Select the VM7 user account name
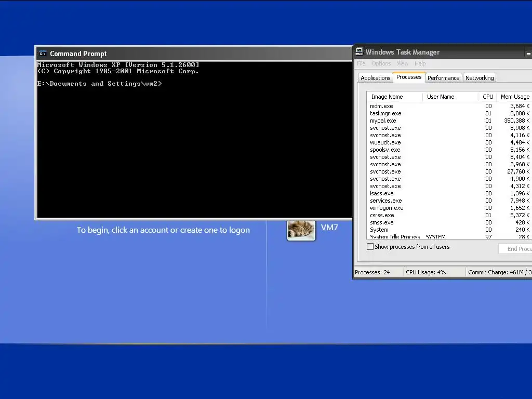 pyautogui.click(x=329, y=228)
